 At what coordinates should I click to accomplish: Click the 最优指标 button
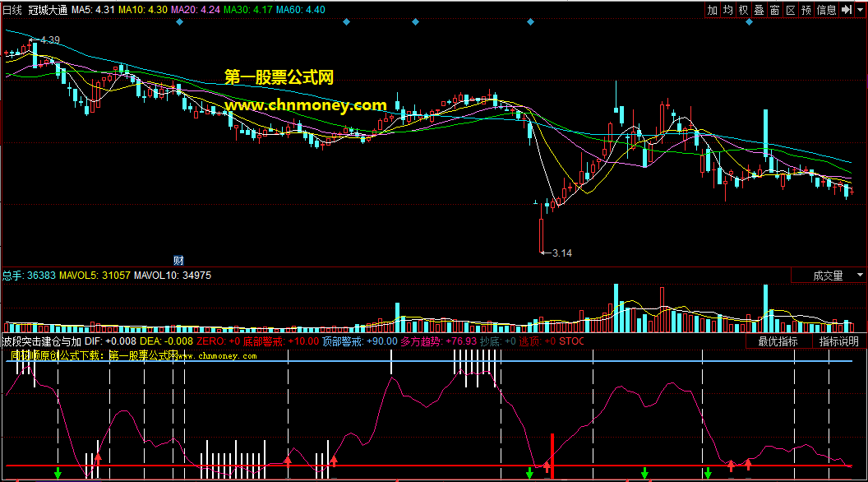(778, 341)
